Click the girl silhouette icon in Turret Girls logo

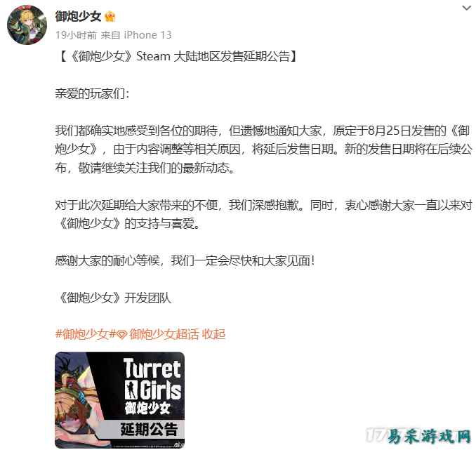click(x=131, y=389)
